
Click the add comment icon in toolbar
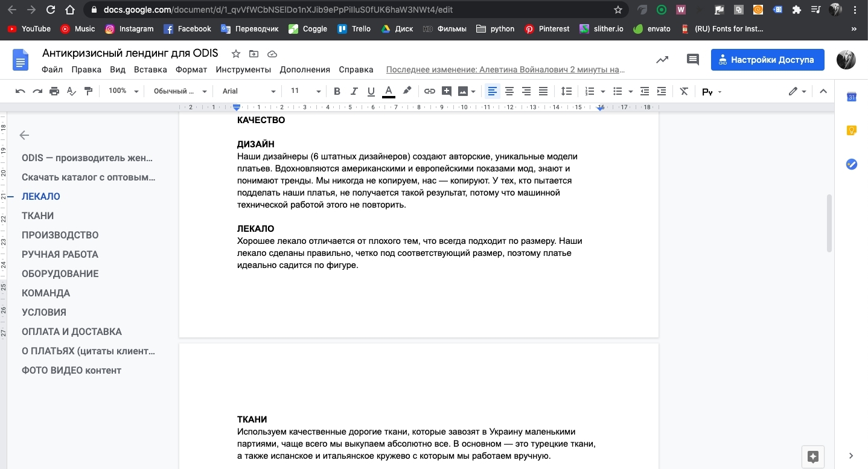coord(447,91)
